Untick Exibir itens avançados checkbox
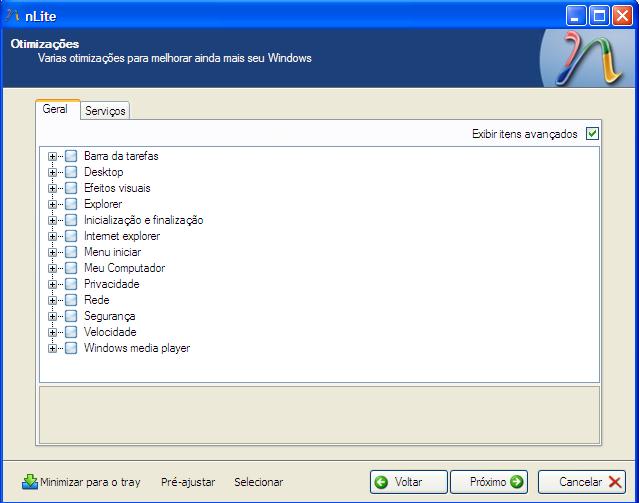Image resolution: width=639 pixels, height=503 pixels. click(592, 134)
